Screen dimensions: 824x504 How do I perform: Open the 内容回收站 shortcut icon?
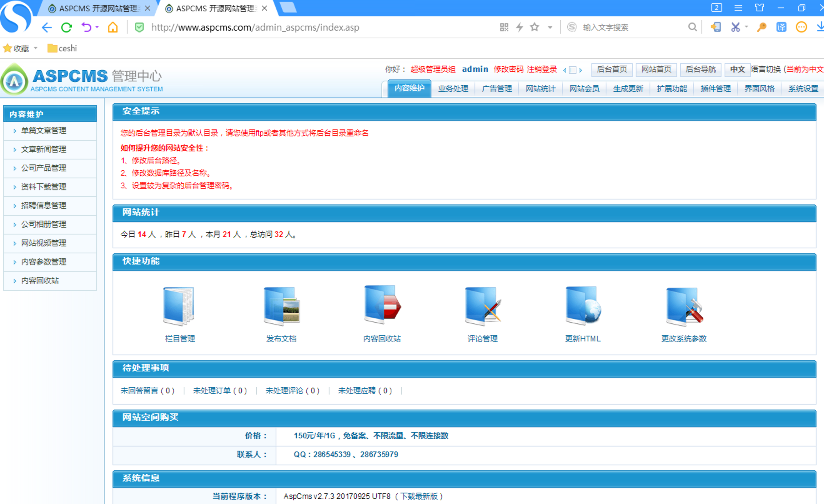(382, 305)
